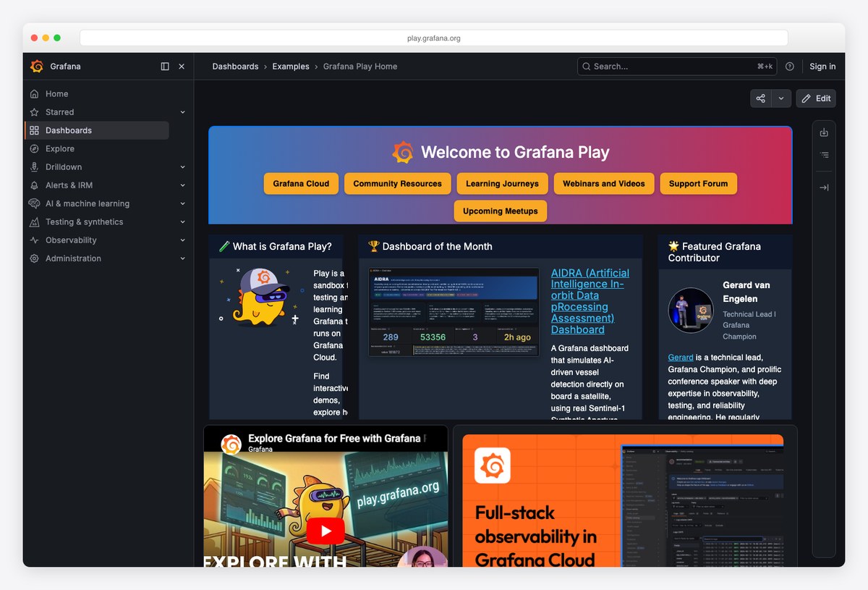The height and width of the screenshot is (590, 868).
Task: Click the AI brain icon
Action: tap(34, 203)
